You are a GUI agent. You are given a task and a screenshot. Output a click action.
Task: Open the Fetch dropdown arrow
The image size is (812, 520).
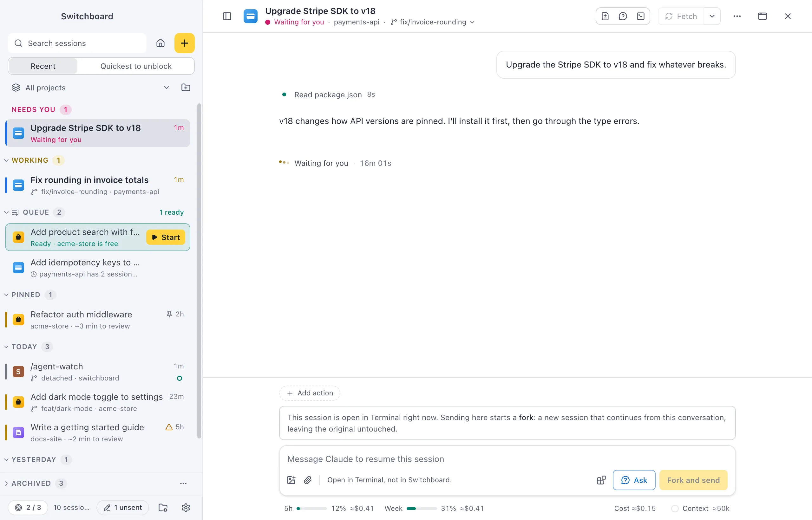coord(712,16)
